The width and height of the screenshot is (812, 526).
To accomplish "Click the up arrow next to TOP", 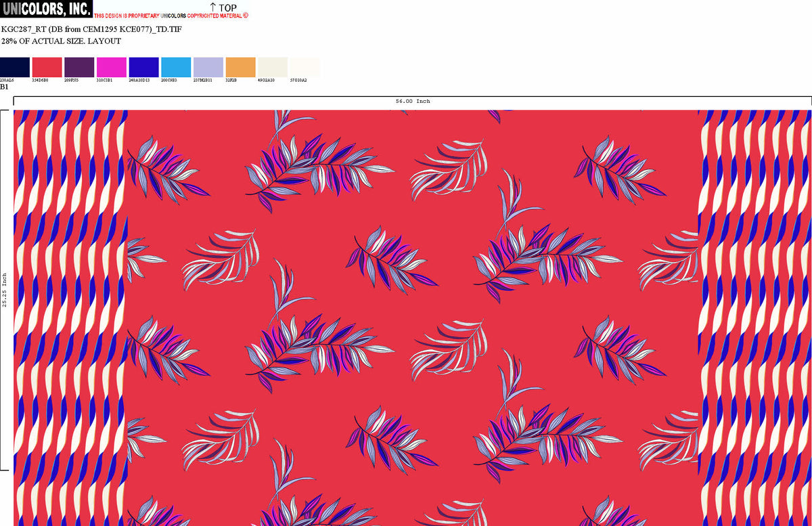I will tap(212, 7).
